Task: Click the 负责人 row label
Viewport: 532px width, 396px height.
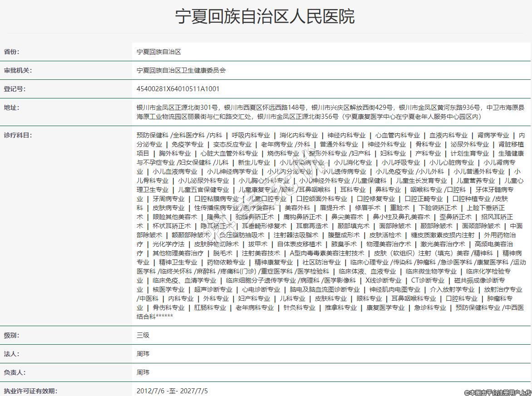Action: [x=15, y=373]
